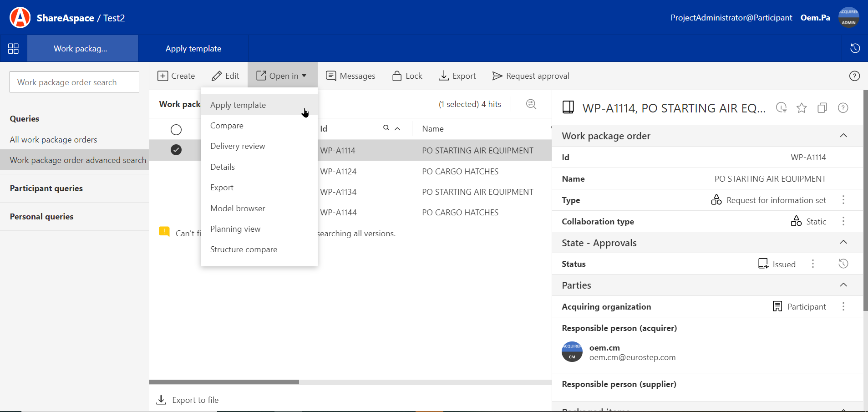Image resolution: width=868 pixels, height=412 pixels.
Task: Toggle the select-all circle in table header
Action: click(x=176, y=130)
